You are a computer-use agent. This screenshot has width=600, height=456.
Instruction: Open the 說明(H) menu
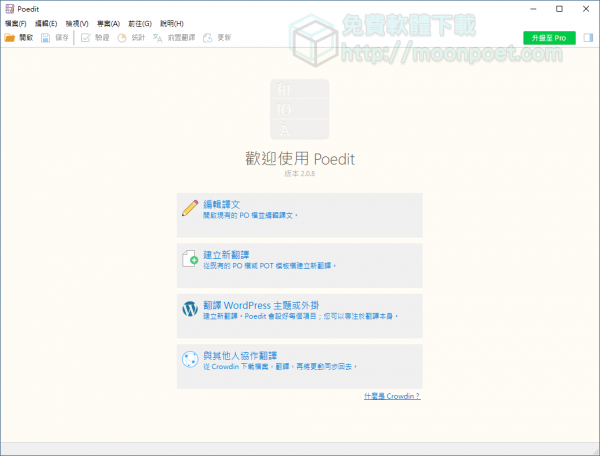tap(172, 24)
